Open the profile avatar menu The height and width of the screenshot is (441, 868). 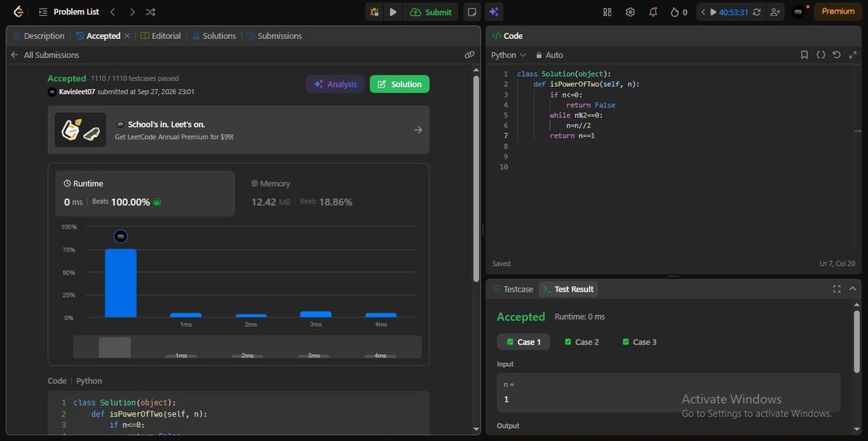point(798,12)
